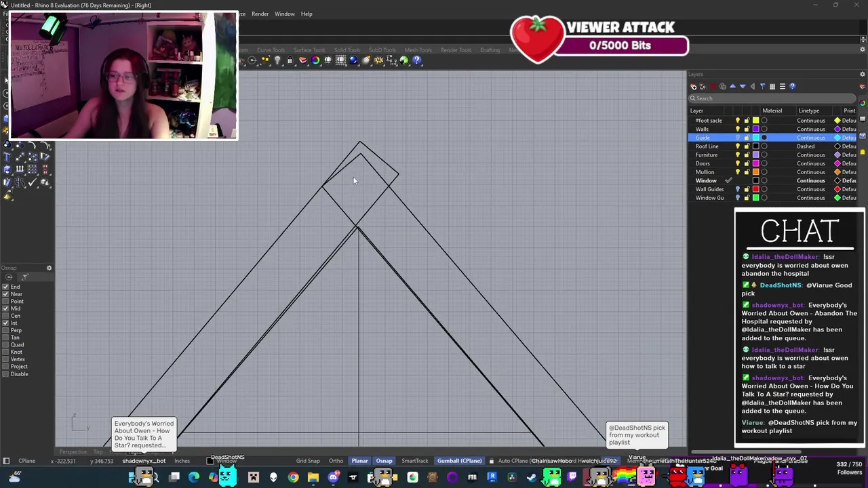This screenshot has height=488, width=868.
Task: Toggle Planar mode in status bar
Action: click(359, 461)
